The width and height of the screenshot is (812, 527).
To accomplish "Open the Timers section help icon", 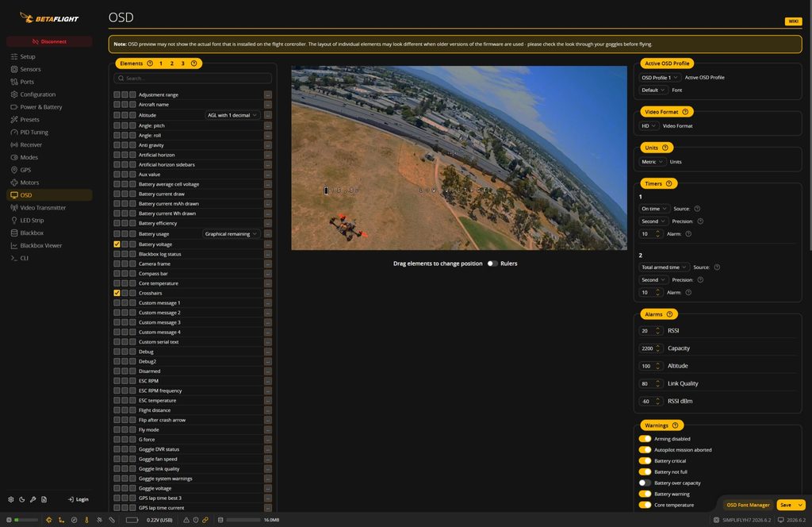I will pos(668,183).
